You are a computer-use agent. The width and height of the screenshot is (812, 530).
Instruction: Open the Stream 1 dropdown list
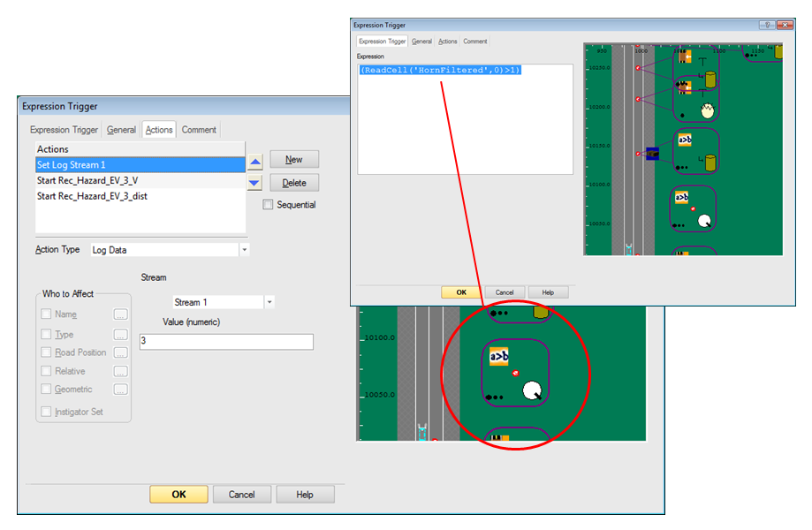269,302
